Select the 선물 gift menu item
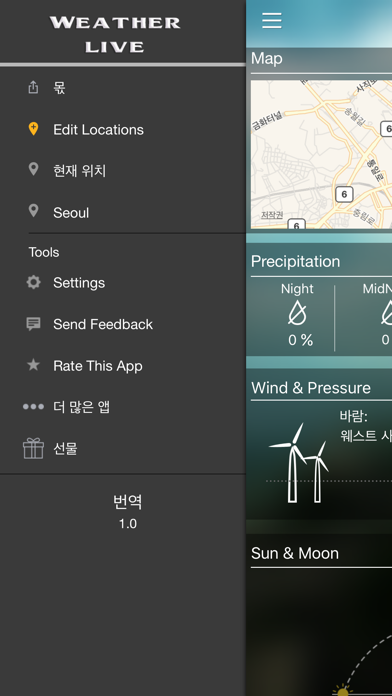 (x=123, y=449)
